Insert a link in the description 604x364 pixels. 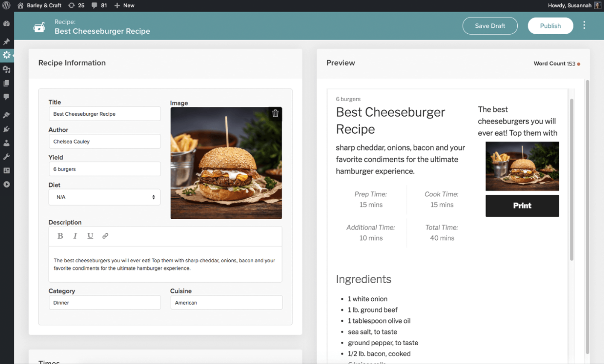click(105, 236)
